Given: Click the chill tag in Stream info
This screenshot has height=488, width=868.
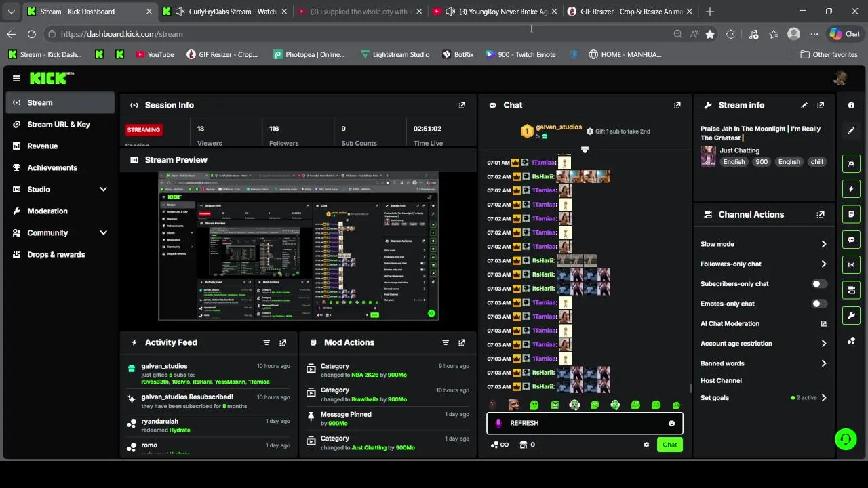Looking at the screenshot, I should (817, 162).
